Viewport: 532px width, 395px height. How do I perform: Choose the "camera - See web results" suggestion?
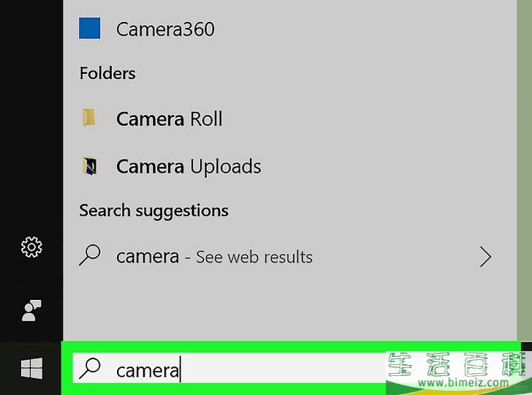tap(214, 257)
